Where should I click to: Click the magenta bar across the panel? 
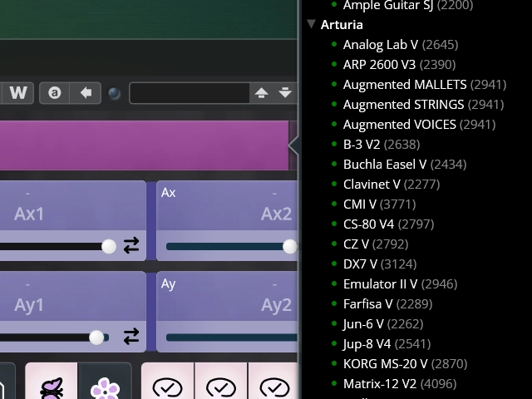click(144, 145)
